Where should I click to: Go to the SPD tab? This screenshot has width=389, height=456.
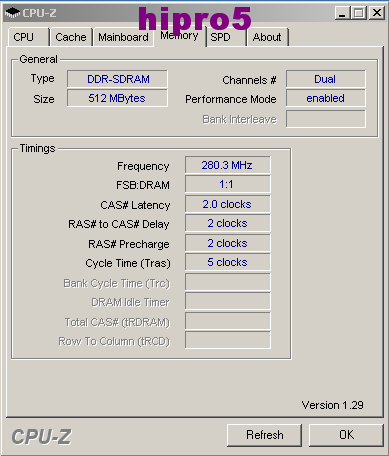226,37
